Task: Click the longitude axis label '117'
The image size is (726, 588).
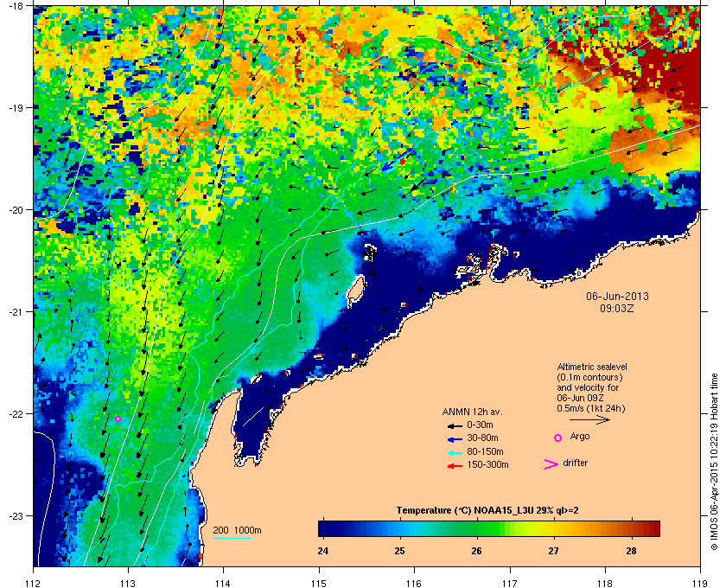Action: coord(510,583)
